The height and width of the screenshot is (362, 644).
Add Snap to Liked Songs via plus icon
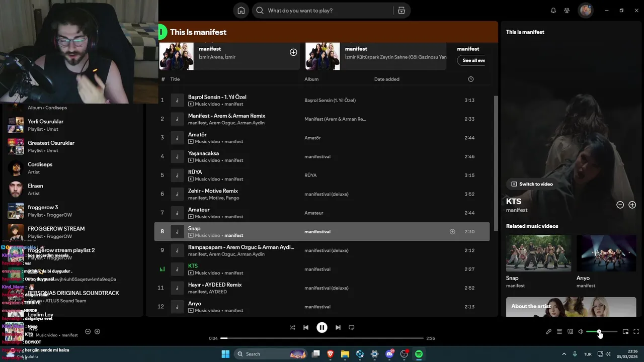(452, 232)
